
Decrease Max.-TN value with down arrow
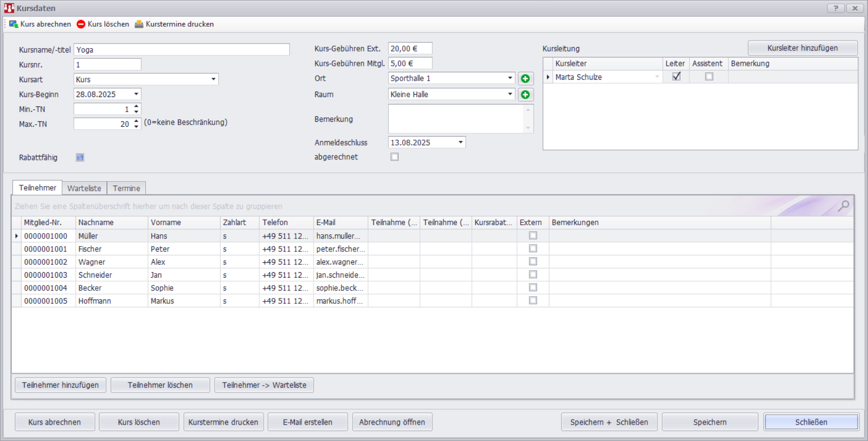click(x=137, y=127)
